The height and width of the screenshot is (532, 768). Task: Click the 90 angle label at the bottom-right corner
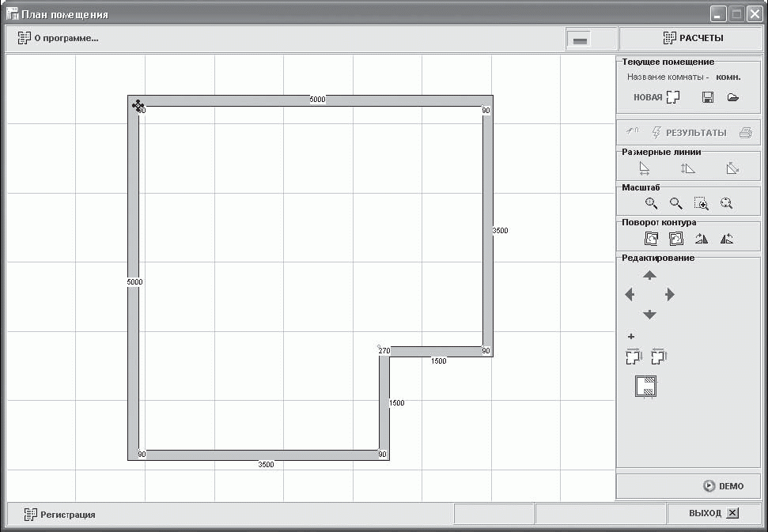[383, 455]
